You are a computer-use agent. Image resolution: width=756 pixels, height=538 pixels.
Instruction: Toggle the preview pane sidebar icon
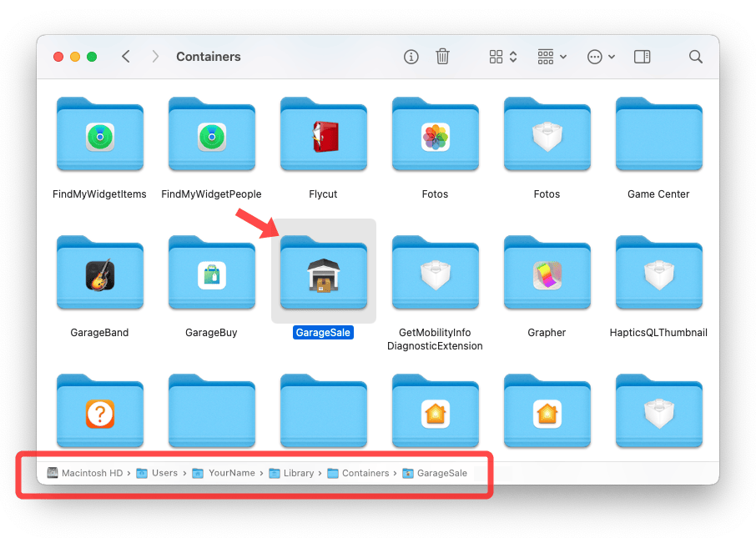click(x=642, y=57)
